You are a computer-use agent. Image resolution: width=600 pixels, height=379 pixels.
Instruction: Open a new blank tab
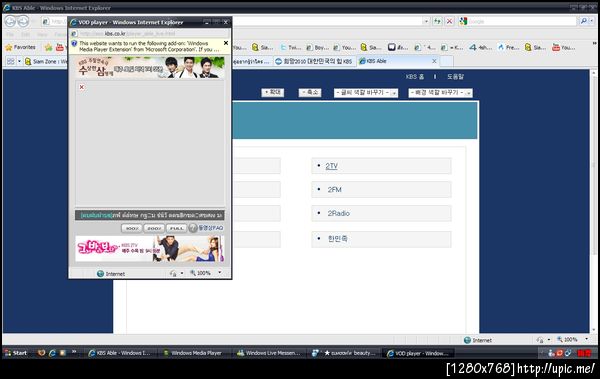coord(447,61)
